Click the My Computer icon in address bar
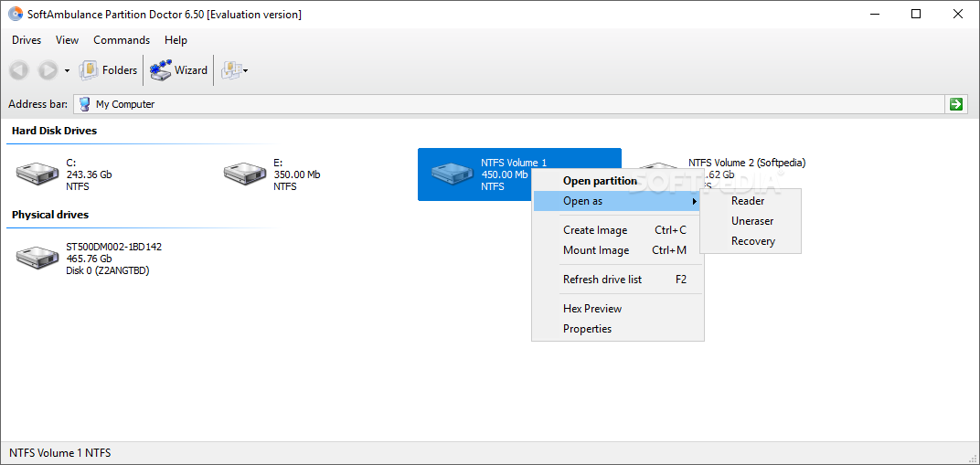Image resolution: width=980 pixels, height=465 pixels. [x=85, y=104]
